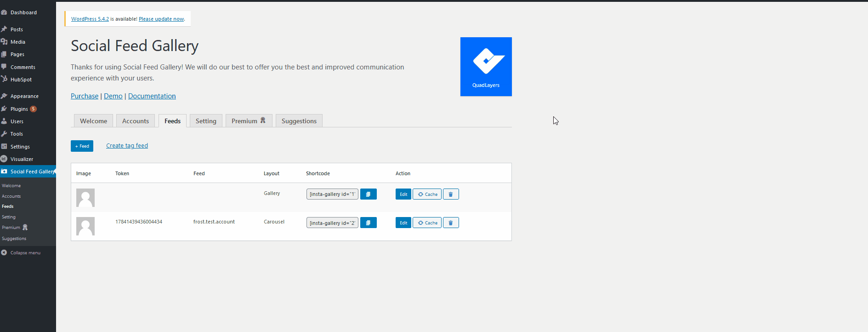Click the Gallery layout cell
Viewport: 868px width, 332px height.
(272, 193)
